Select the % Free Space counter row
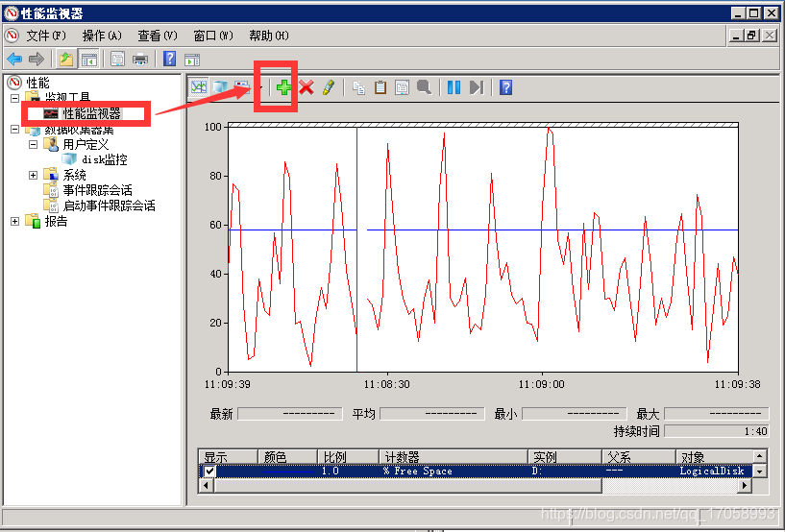This screenshot has width=785, height=532. [476, 471]
